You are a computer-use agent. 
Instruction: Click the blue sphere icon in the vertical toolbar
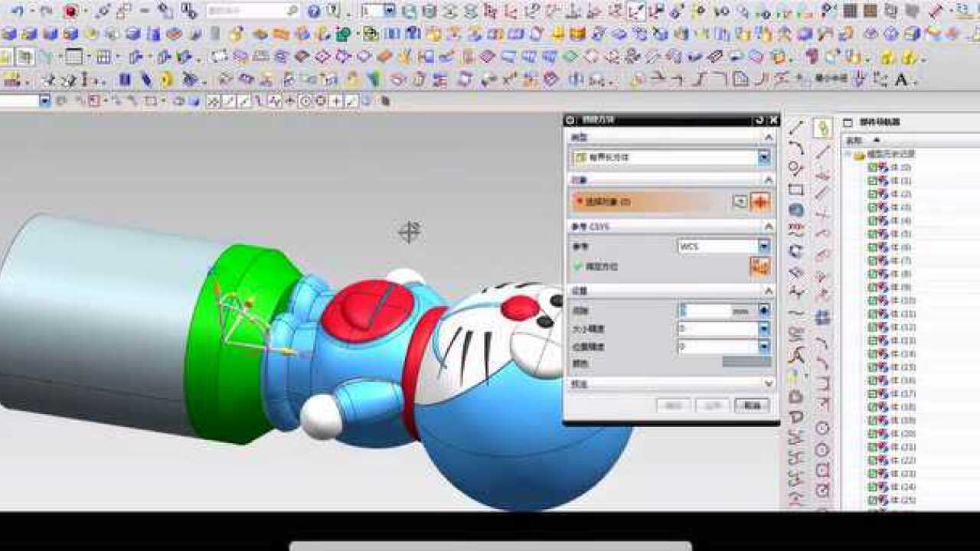796,210
